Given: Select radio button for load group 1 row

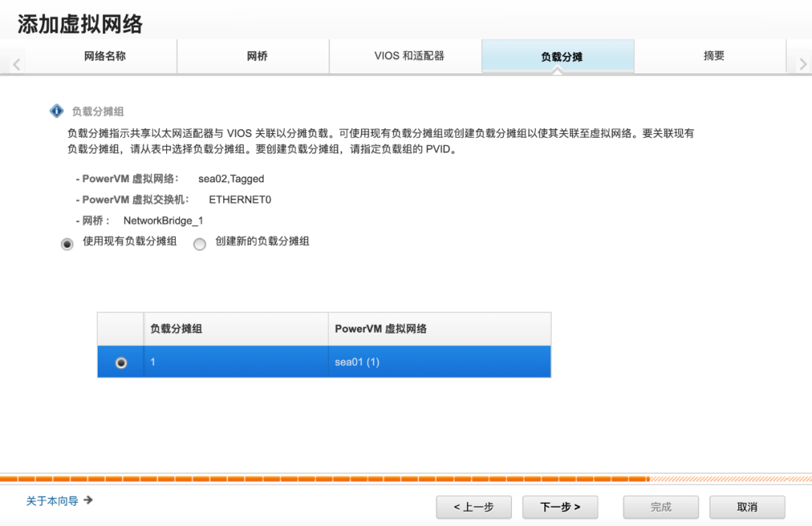Looking at the screenshot, I should pos(121,362).
